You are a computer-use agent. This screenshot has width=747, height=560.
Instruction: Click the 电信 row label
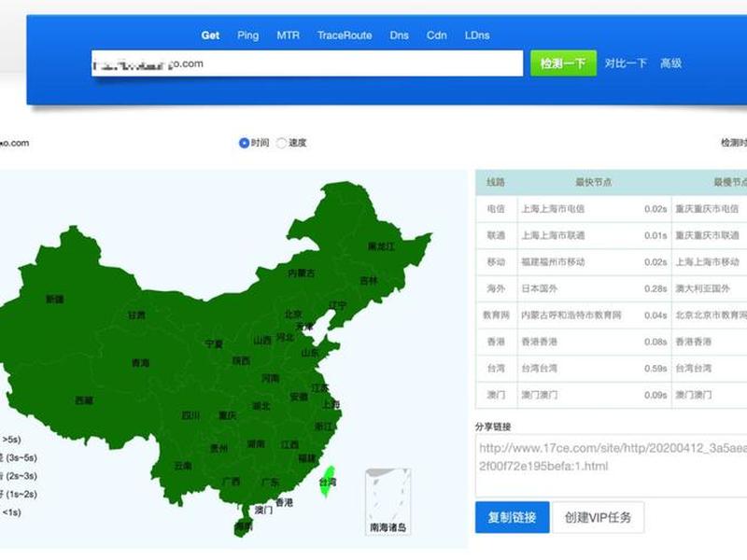tap(496, 208)
